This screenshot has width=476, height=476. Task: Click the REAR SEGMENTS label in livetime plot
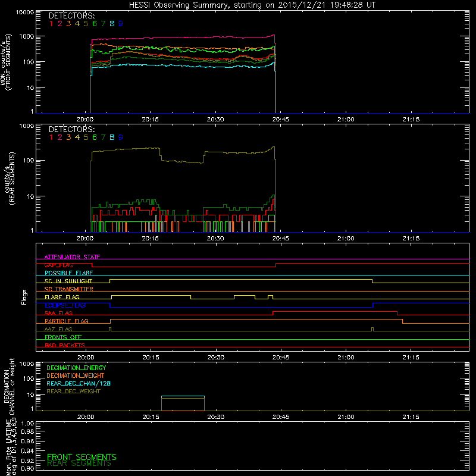79,464
